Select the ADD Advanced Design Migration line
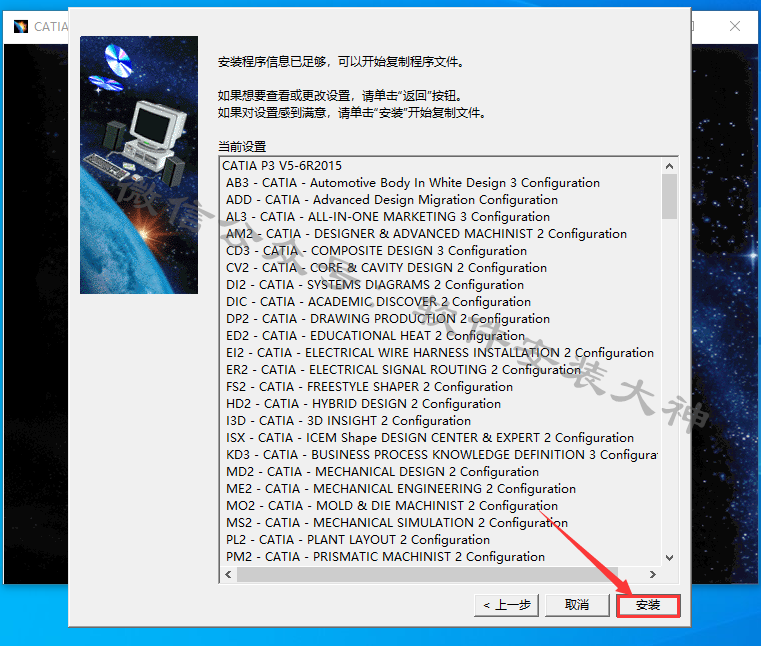Viewport: 761px width, 646px height. tap(392, 200)
